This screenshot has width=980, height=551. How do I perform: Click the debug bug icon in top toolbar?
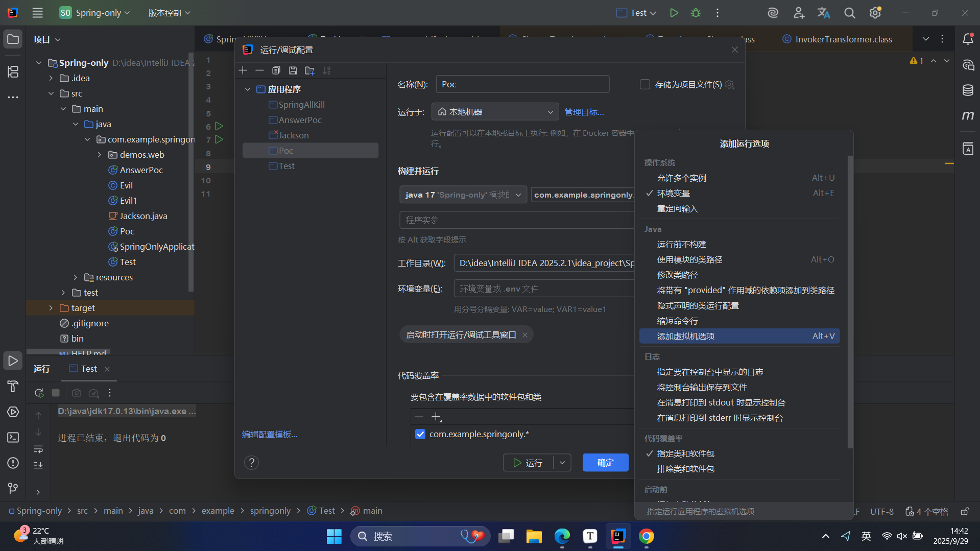696,13
